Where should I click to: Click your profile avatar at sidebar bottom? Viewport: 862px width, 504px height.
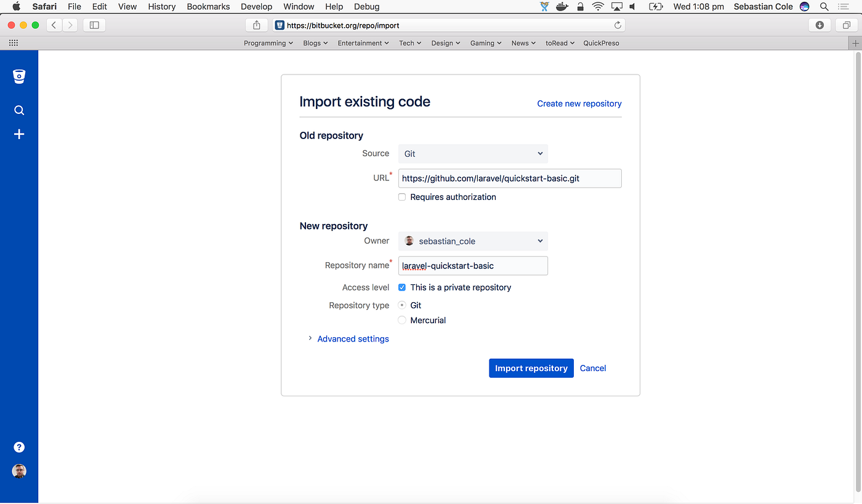pyautogui.click(x=19, y=471)
